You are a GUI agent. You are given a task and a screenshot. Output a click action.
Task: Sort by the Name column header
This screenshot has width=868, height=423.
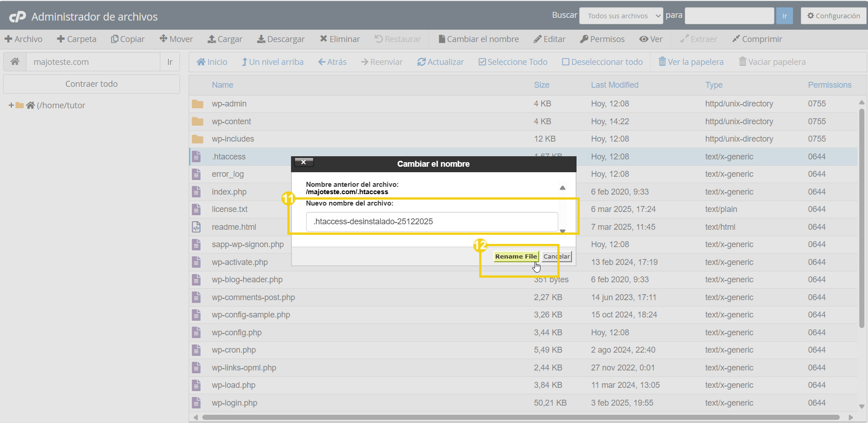pos(222,85)
